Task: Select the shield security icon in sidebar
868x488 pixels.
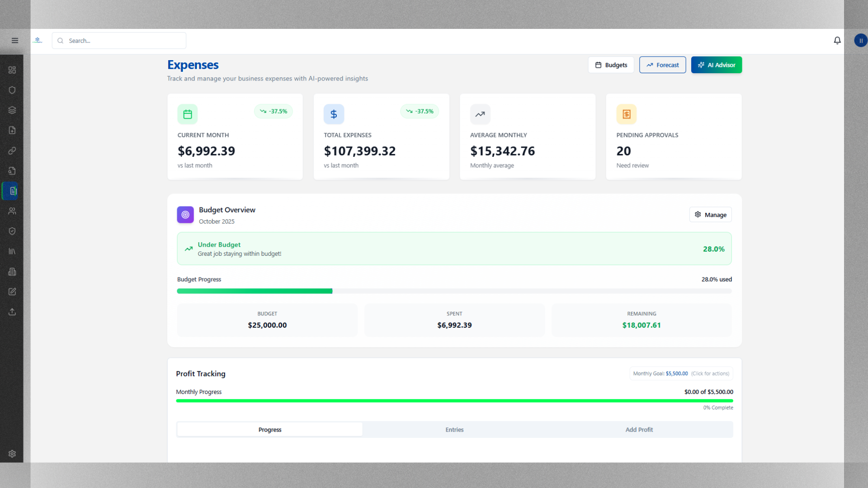Action: point(12,90)
